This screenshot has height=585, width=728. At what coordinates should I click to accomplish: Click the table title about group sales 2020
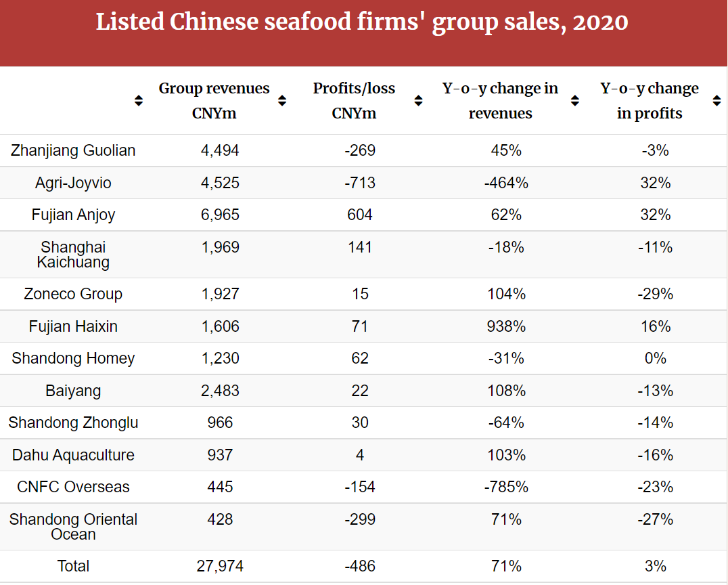point(362,22)
